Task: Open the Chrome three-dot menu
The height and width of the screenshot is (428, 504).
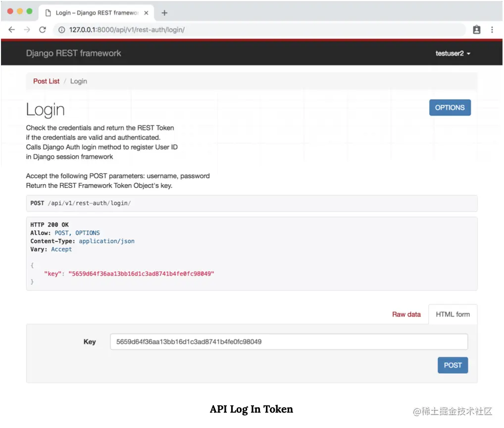Action: [x=492, y=30]
